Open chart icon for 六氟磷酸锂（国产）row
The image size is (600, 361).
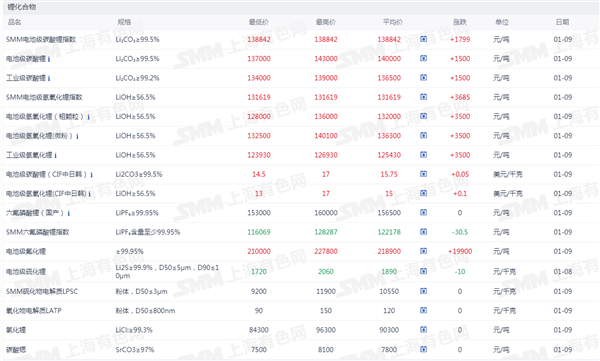click(423, 212)
